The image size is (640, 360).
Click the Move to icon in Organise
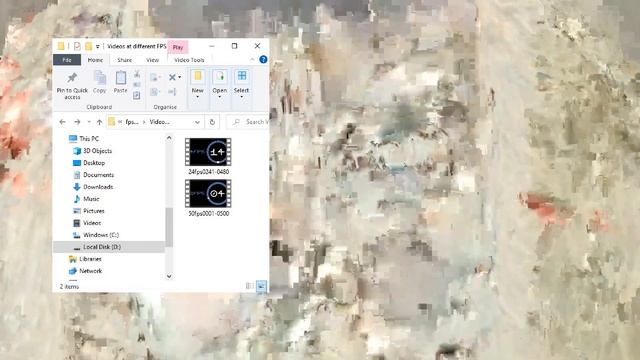pos(154,77)
